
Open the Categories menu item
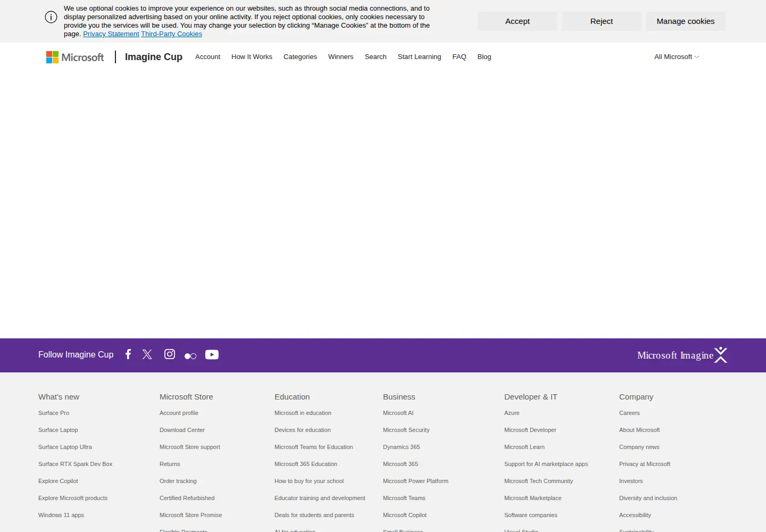pos(300,57)
